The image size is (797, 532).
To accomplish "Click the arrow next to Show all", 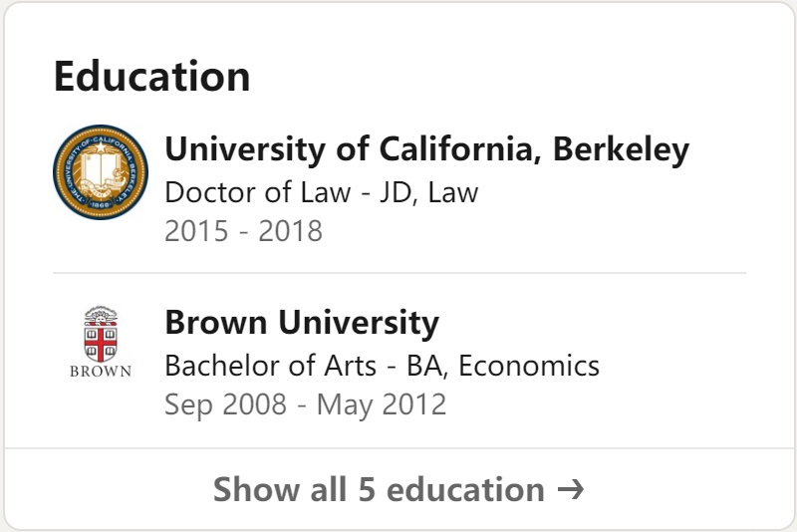I will [570, 489].
